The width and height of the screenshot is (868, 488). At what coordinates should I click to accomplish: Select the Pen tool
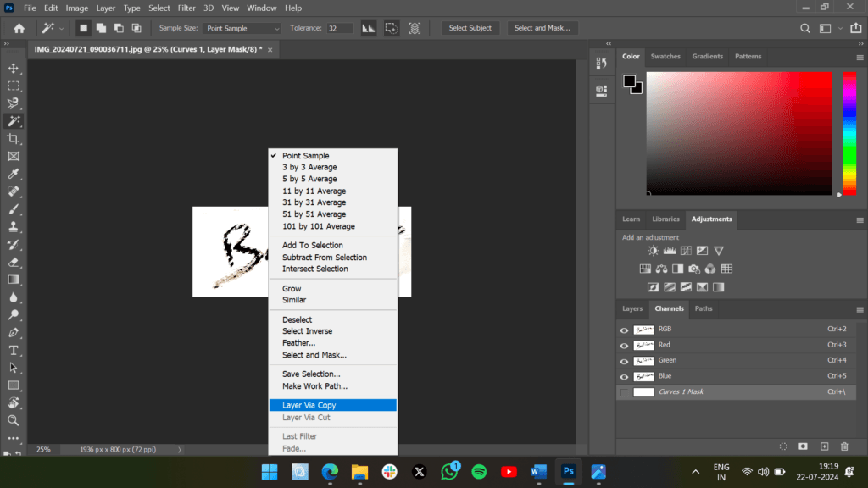[x=14, y=332]
